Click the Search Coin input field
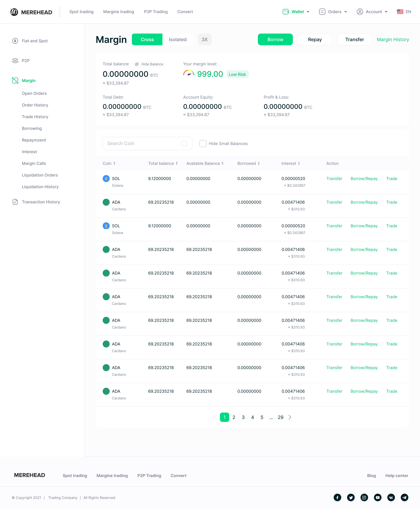The image size is (420, 510). pos(143,144)
